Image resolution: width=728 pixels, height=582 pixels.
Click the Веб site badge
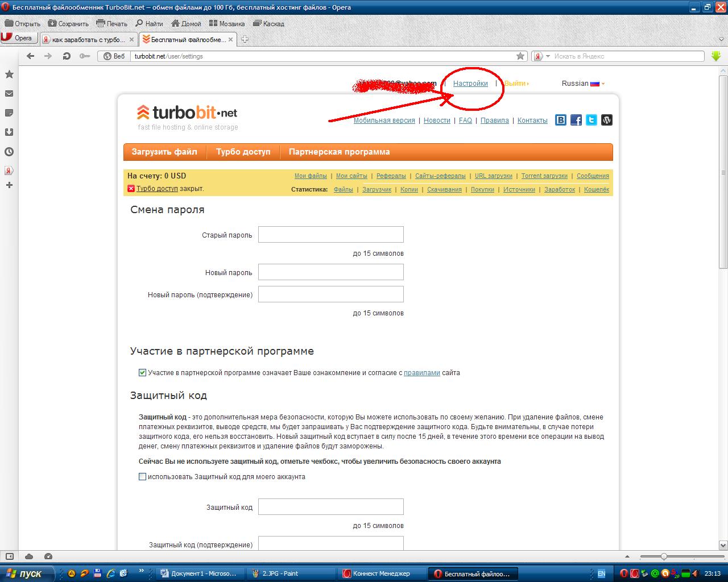(x=114, y=56)
